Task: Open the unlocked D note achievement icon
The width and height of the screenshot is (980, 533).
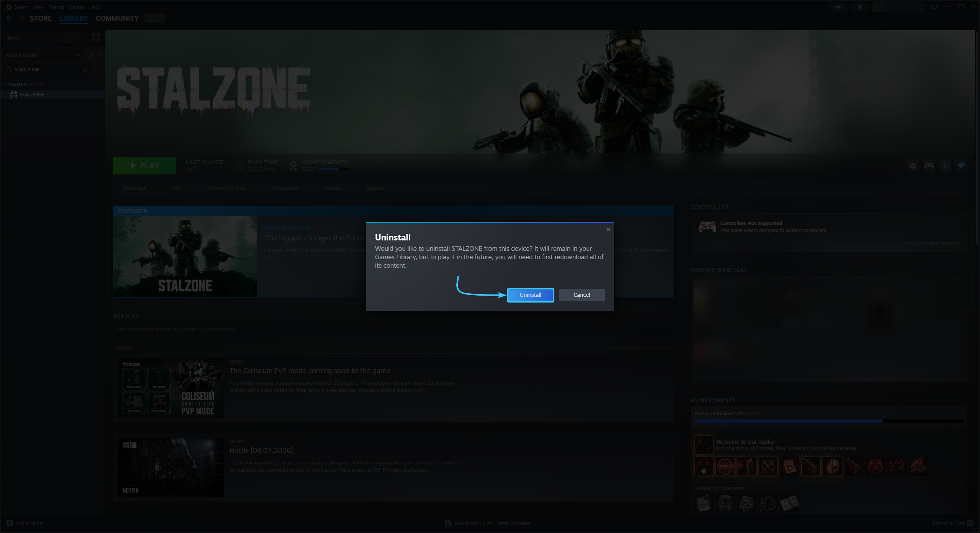Action: coord(790,466)
